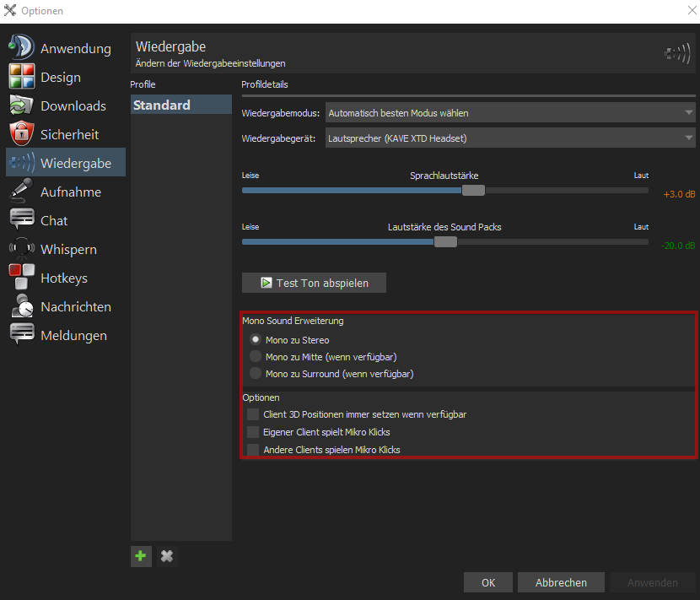Image resolution: width=700 pixels, height=600 pixels.
Task: Click the greyed Anwenden button
Action: (652, 582)
